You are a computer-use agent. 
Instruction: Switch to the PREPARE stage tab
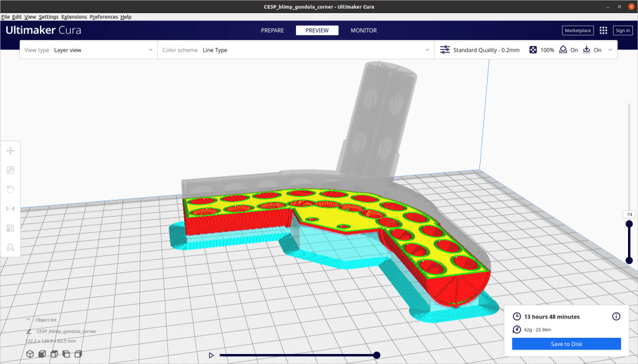(x=272, y=30)
